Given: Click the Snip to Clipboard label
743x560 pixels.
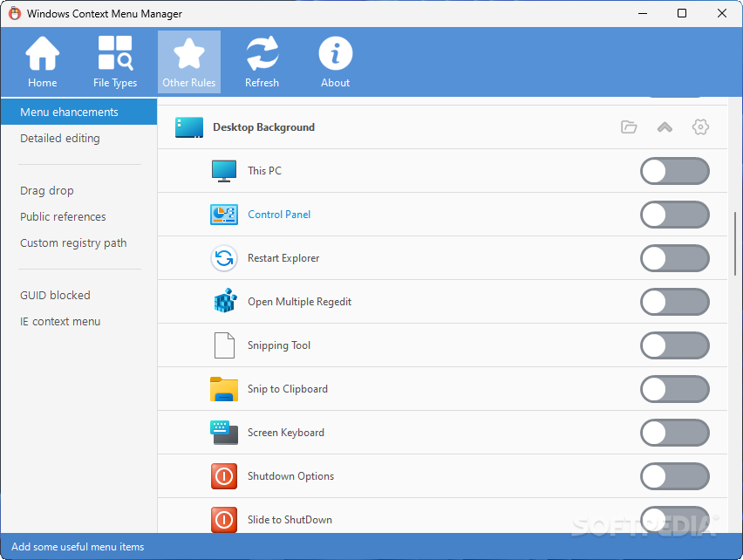Looking at the screenshot, I should pyautogui.click(x=288, y=389).
